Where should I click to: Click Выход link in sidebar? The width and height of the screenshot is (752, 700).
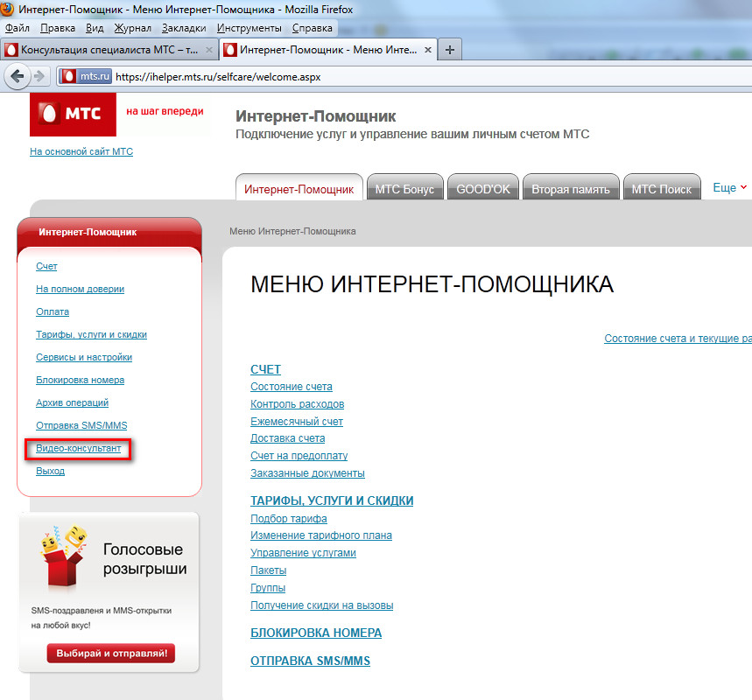tap(50, 471)
